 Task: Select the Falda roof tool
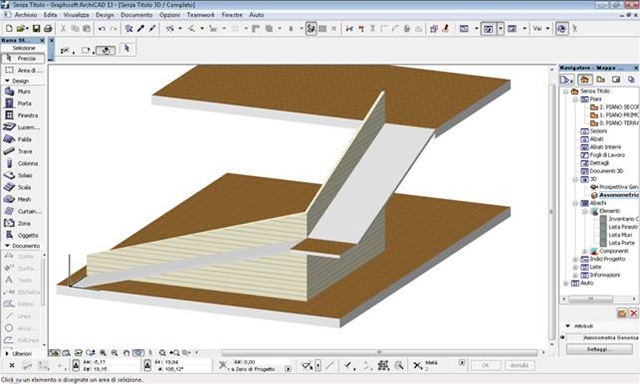(23, 139)
